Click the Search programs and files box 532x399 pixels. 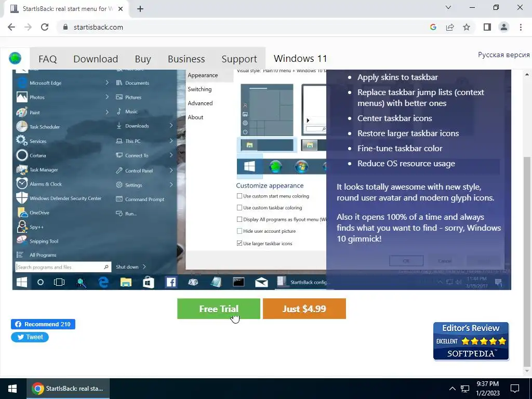[x=63, y=267]
